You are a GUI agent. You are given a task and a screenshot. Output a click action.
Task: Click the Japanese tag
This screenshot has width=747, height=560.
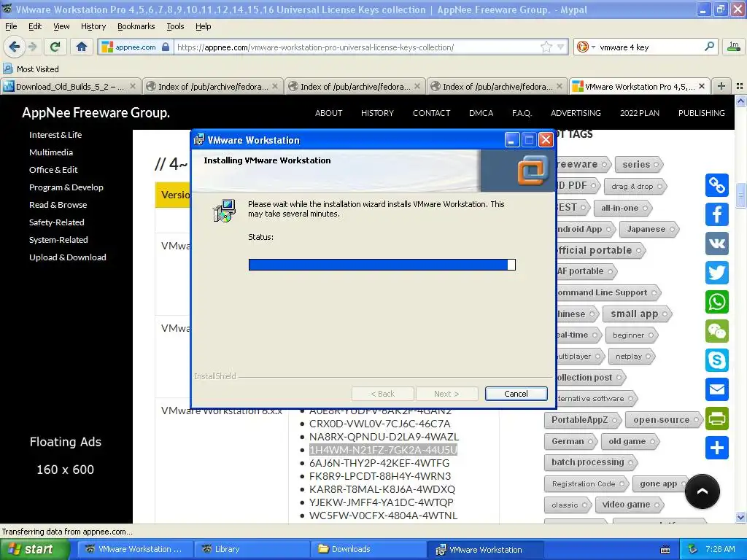tap(649, 229)
